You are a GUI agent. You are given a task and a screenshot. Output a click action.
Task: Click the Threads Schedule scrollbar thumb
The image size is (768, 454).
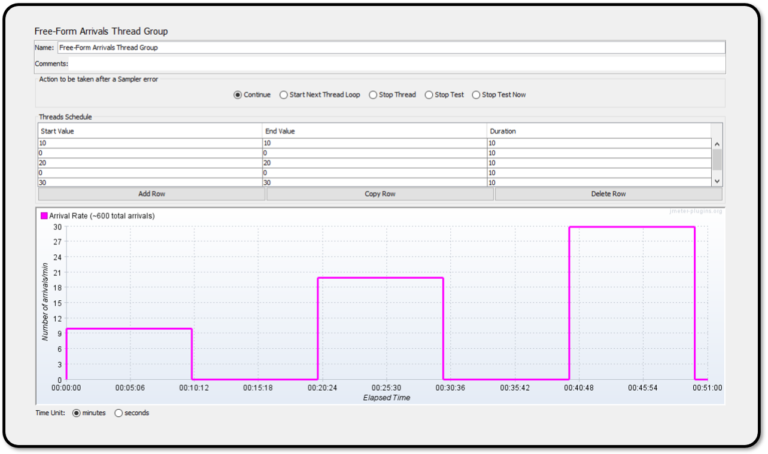[x=717, y=160]
